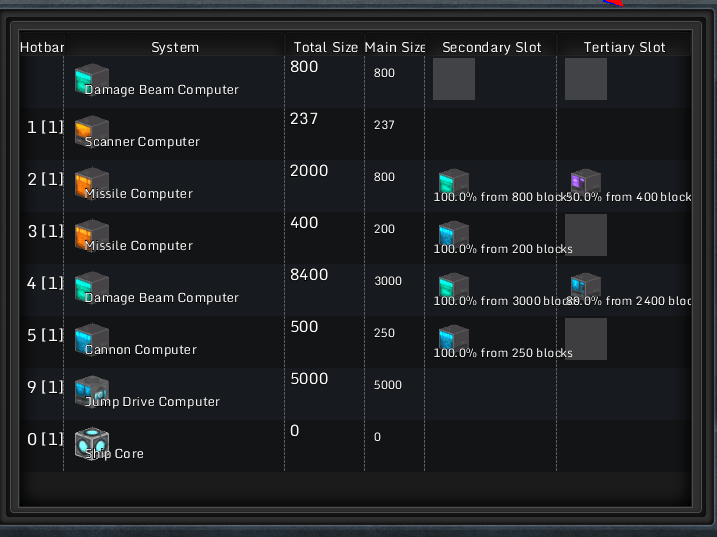Click the Main Size column header
717x537 pixels.
pyautogui.click(x=394, y=47)
